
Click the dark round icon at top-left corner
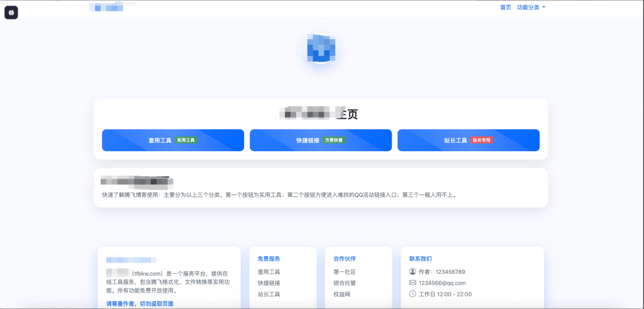[x=11, y=13]
